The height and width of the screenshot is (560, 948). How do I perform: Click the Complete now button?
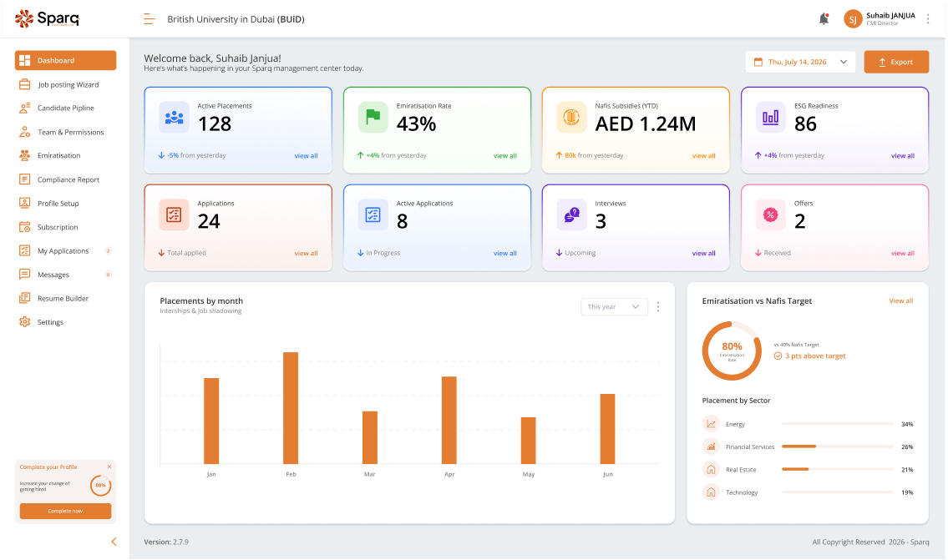pyautogui.click(x=65, y=511)
